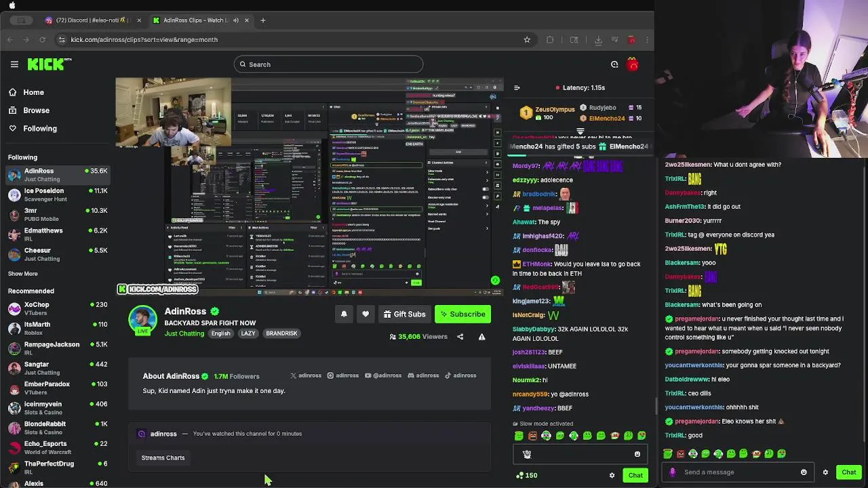
Task: Open the Apple menu
Action: point(12,5)
